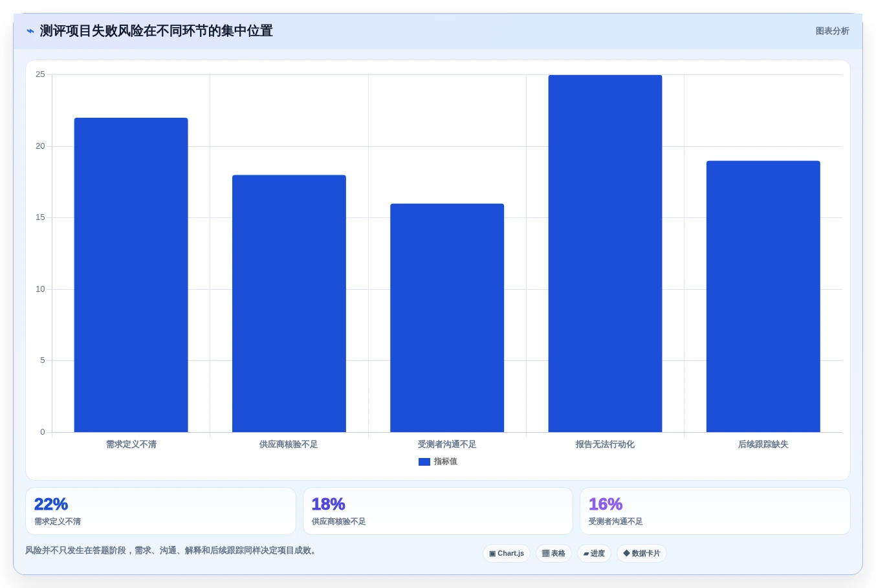Click the 供应商核验不足 x-axis label
The image size is (876, 588).
coord(289,444)
